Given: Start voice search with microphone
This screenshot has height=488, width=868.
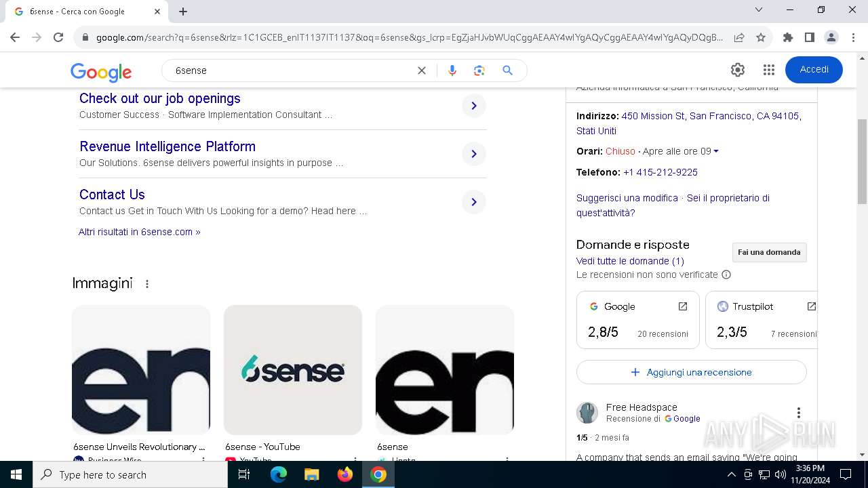Looking at the screenshot, I should point(452,70).
